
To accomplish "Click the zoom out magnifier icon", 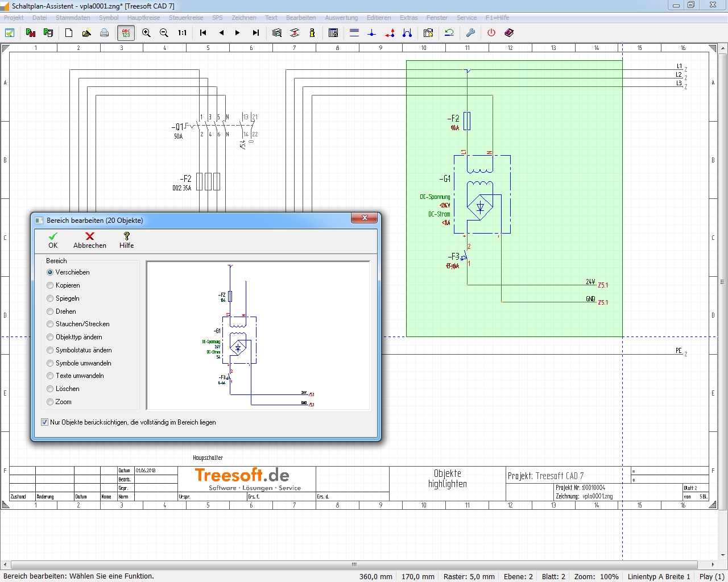I will point(164,33).
